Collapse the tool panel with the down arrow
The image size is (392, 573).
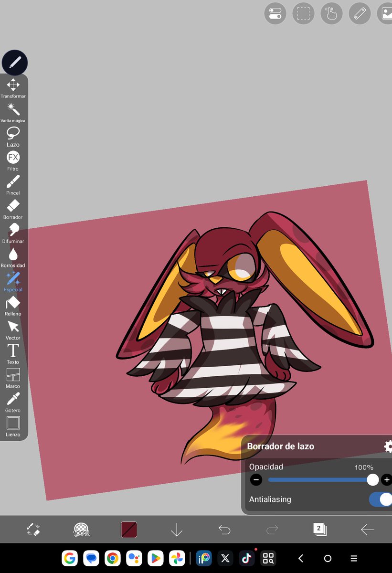pos(176,530)
